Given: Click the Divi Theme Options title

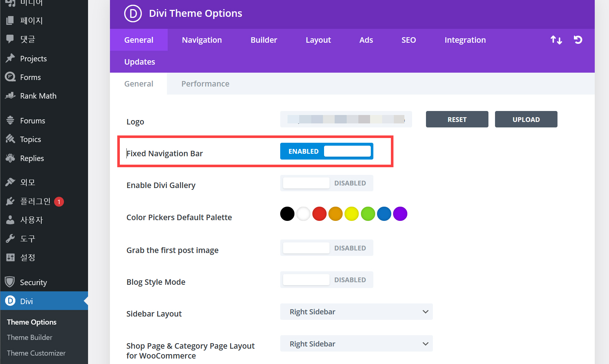Looking at the screenshot, I should coord(195,14).
